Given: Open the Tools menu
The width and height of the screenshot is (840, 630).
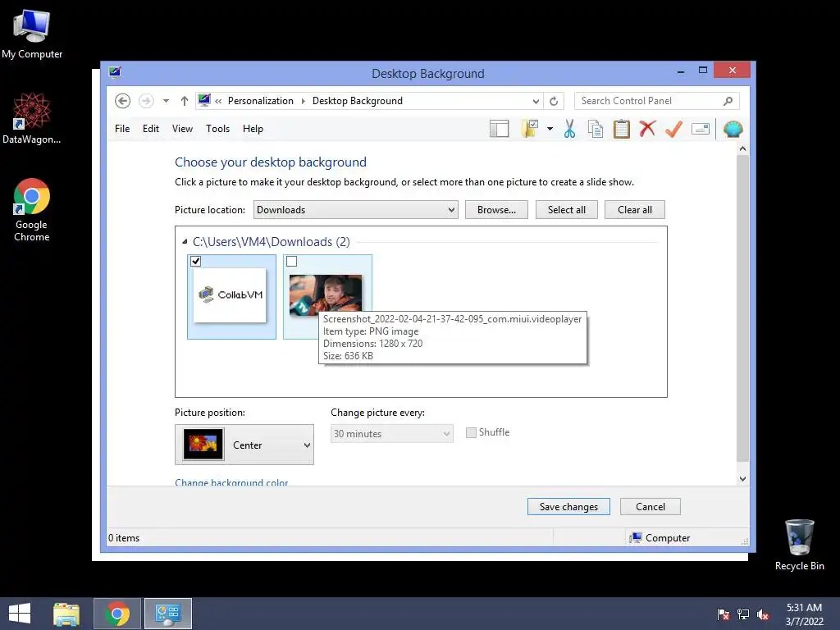Looking at the screenshot, I should (217, 129).
